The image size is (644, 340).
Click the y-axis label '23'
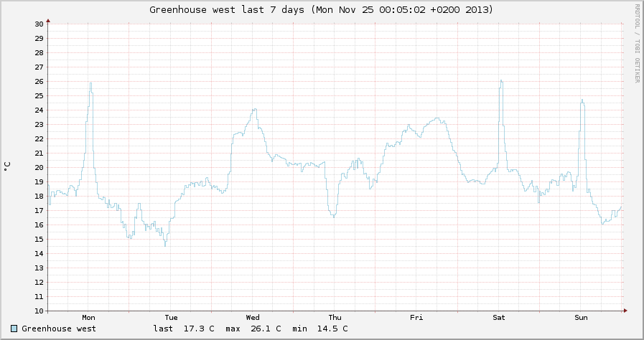(39, 124)
